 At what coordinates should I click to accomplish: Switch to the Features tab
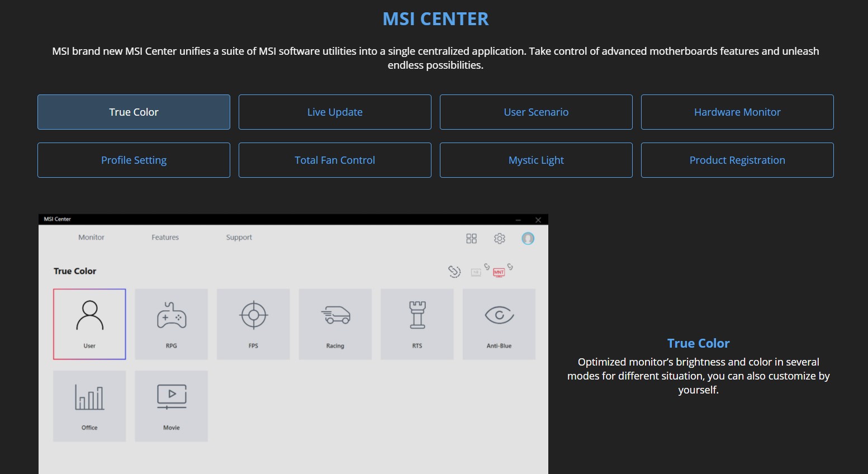165,238
